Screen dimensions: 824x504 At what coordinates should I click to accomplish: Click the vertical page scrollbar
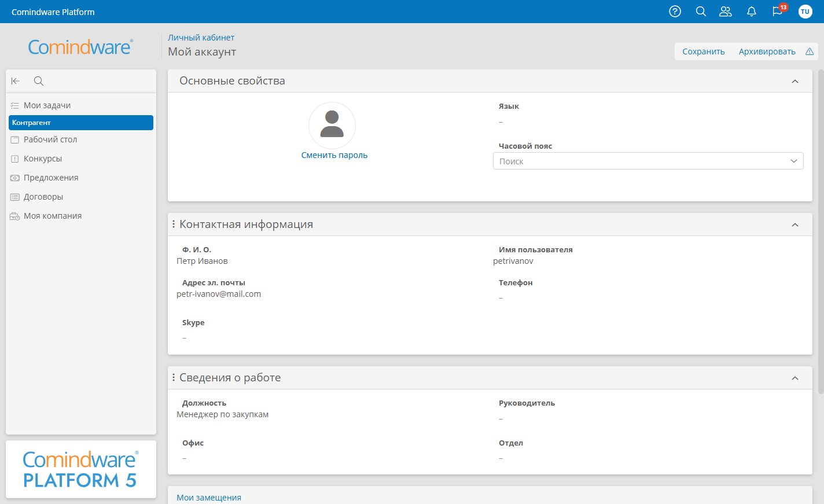coord(821,231)
